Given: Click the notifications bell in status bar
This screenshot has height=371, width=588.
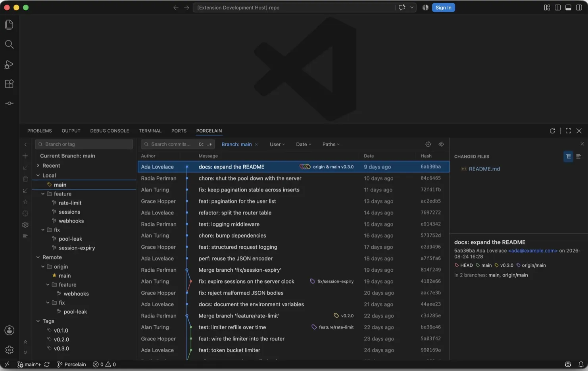Looking at the screenshot, I should click(x=581, y=364).
